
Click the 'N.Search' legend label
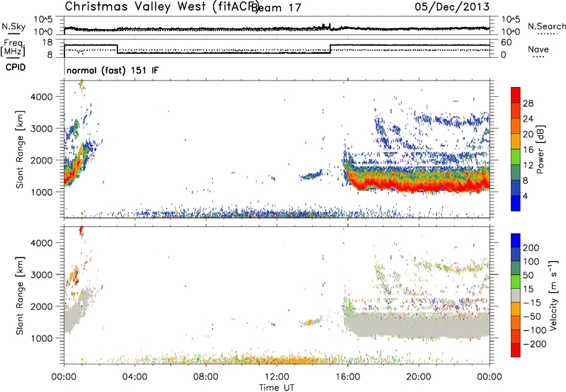click(x=546, y=26)
